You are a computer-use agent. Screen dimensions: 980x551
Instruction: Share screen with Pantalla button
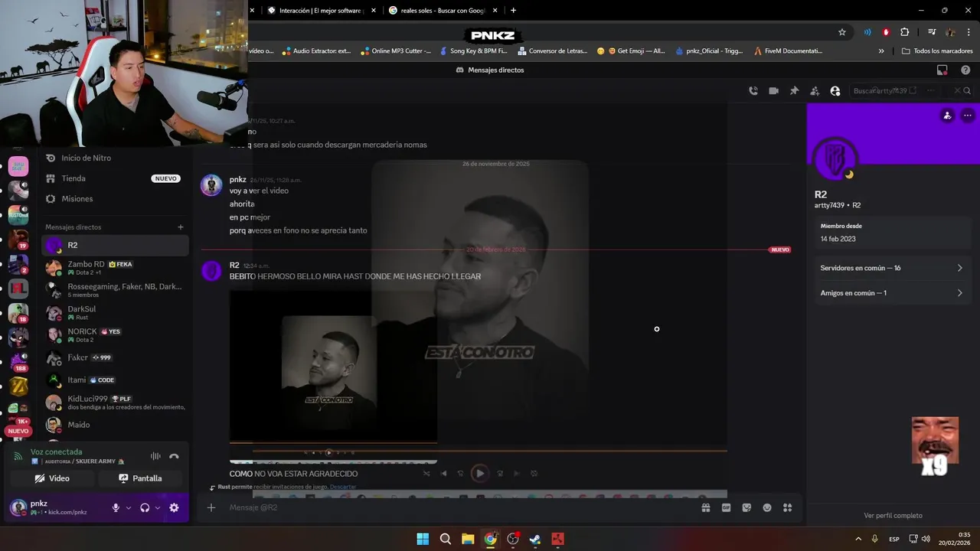click(x=140, y=478)
